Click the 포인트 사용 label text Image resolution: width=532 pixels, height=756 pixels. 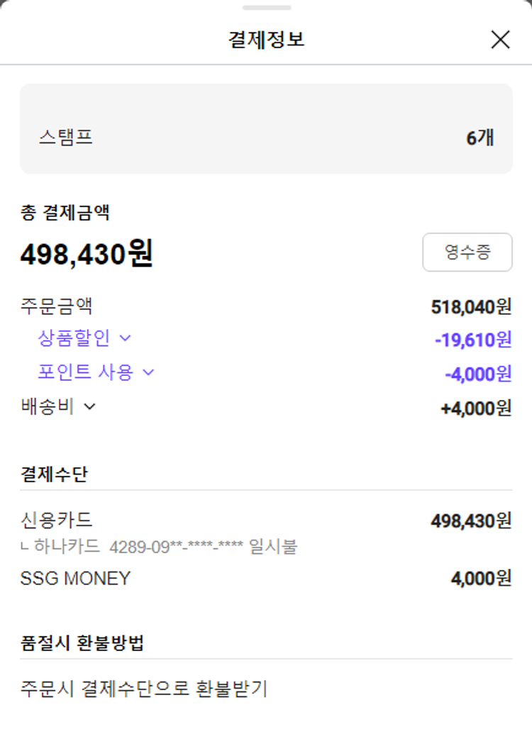(x=85, y=372)
